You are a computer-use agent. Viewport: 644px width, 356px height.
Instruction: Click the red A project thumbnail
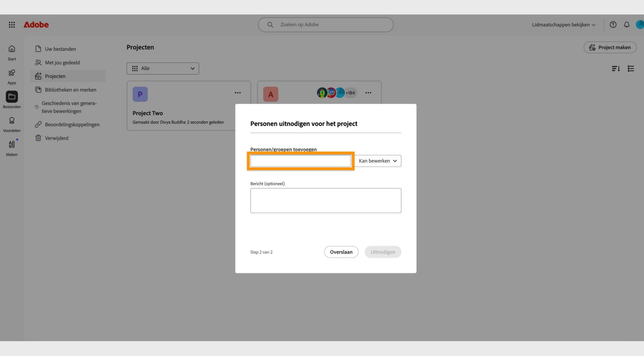(x=271, y=94)
